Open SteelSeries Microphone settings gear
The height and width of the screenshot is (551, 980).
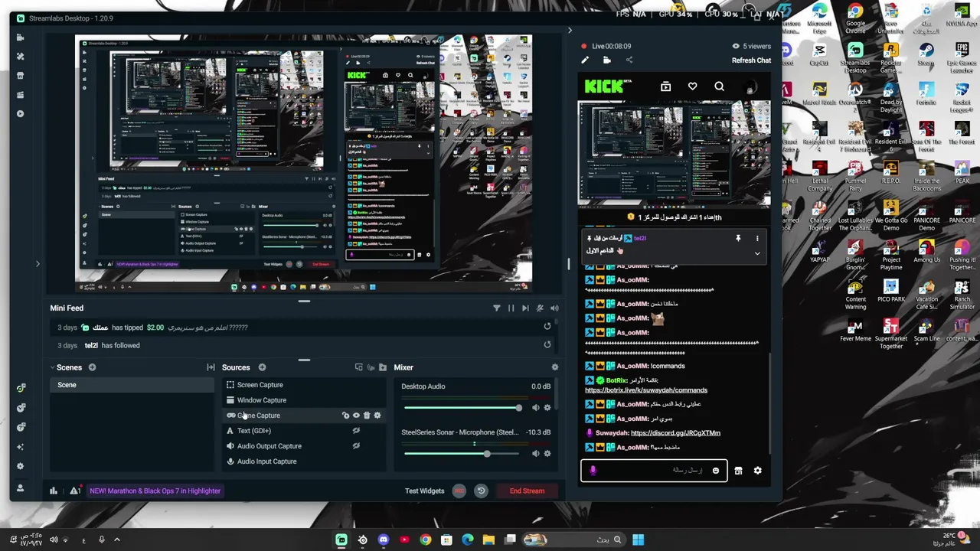pos(547,454)
